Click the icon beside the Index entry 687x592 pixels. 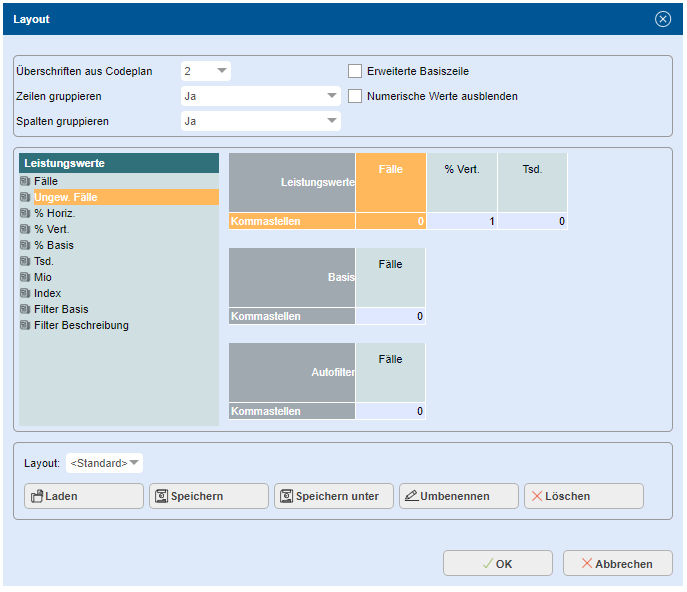coord(25,293)
